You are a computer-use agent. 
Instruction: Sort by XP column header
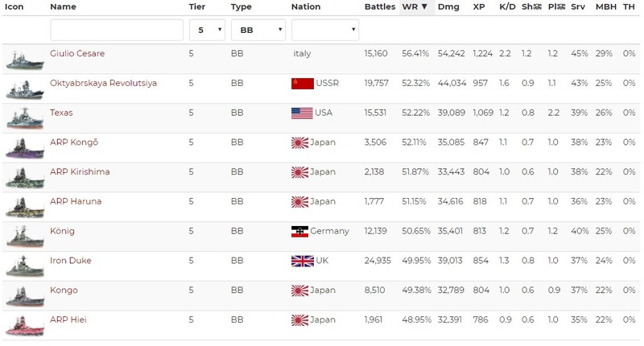pyautogui.click(x=479, y=6)
